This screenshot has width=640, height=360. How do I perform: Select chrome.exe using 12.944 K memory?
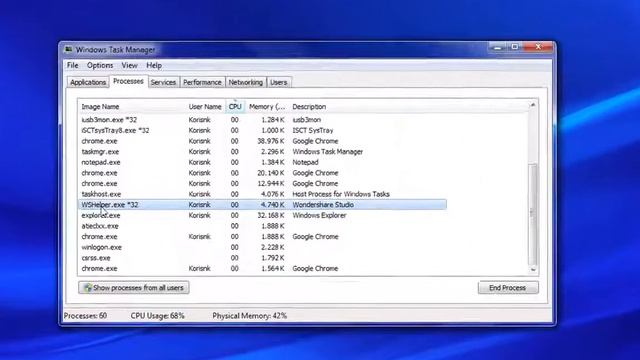pyautogui.click(x=262, y=183)
